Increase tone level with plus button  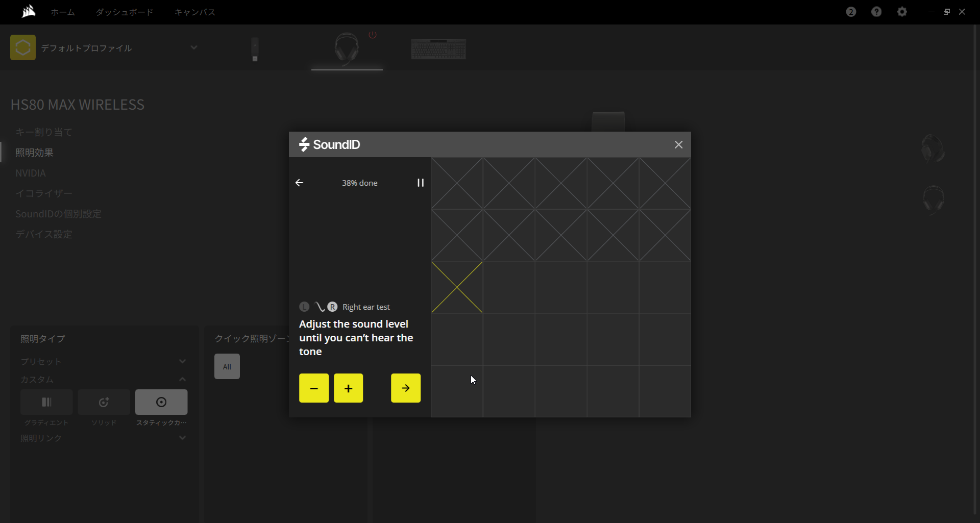click(349, 388)
